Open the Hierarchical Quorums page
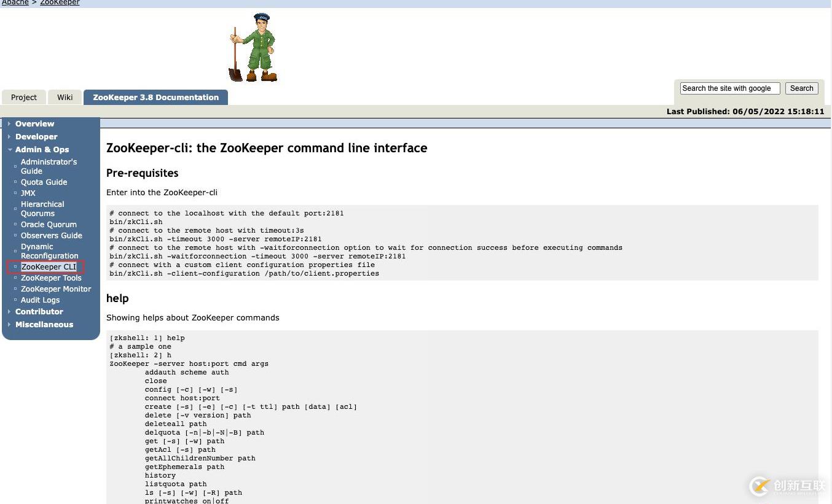832x504 pixels. 42,209
